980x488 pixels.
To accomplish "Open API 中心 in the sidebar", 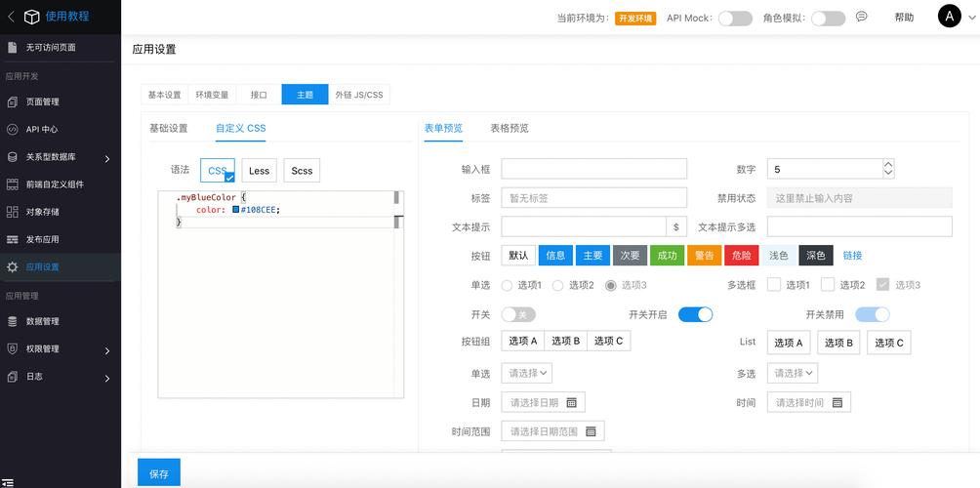I will pos(41,129).
